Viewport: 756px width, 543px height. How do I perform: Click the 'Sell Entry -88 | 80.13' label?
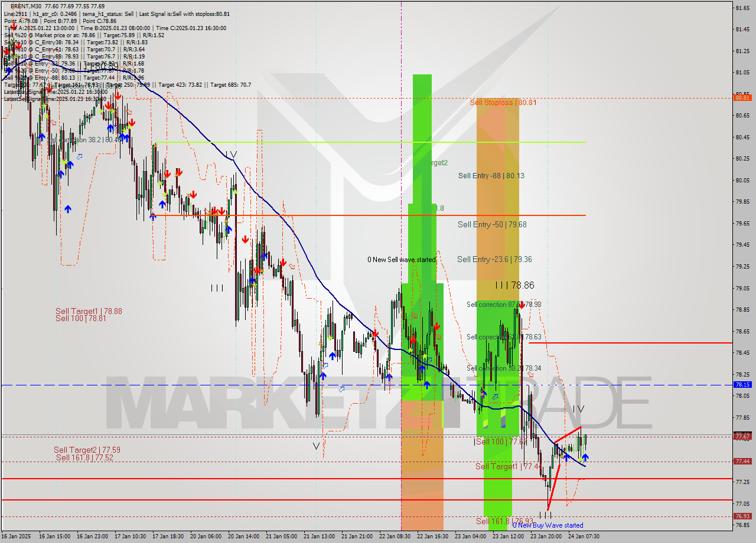click(x=491, y=175)
